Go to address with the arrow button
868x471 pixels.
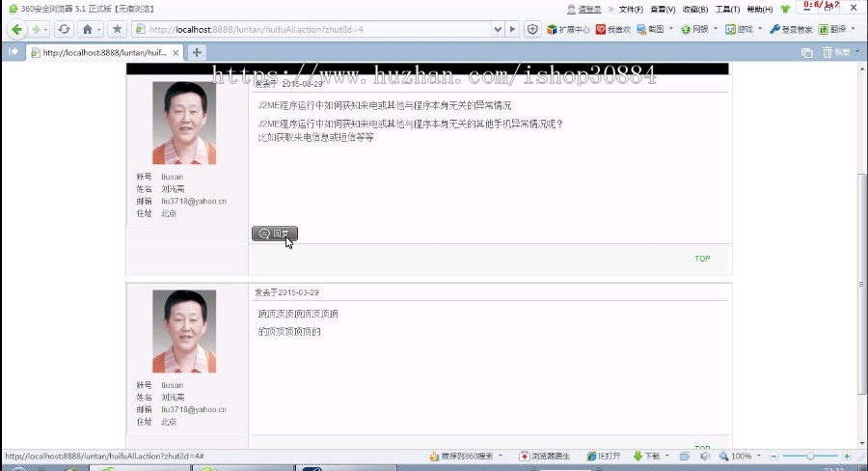(x=513, y=29)
